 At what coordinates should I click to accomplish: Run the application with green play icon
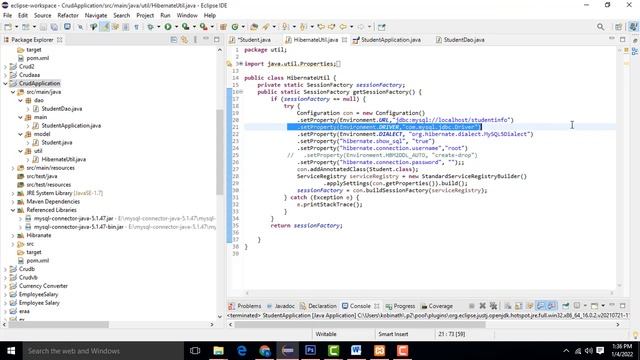coord(168,27)
